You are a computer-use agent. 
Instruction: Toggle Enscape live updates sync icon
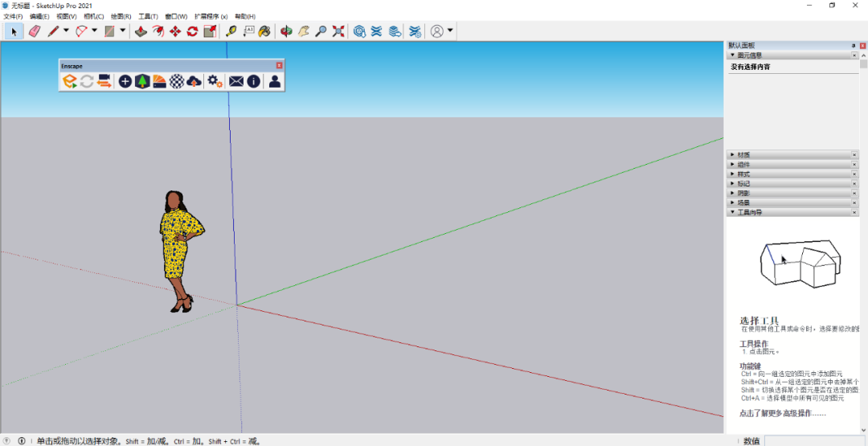coord(87,81)
